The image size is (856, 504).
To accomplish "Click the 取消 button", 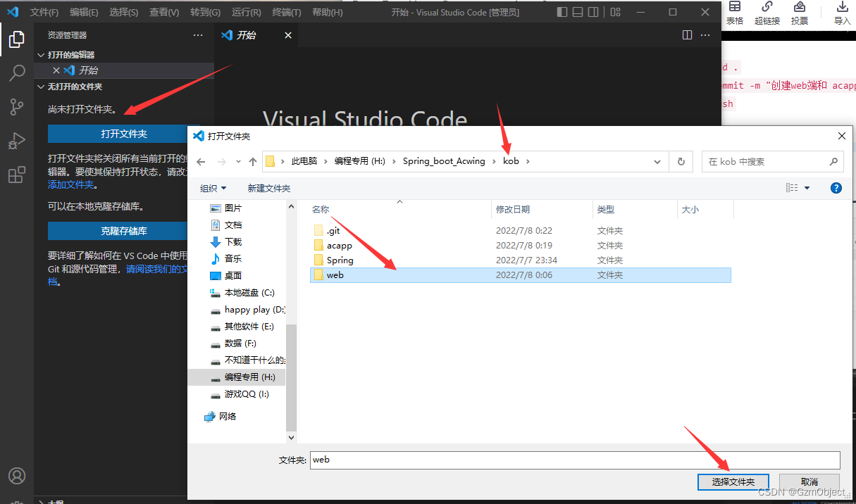I will point(810,481).
